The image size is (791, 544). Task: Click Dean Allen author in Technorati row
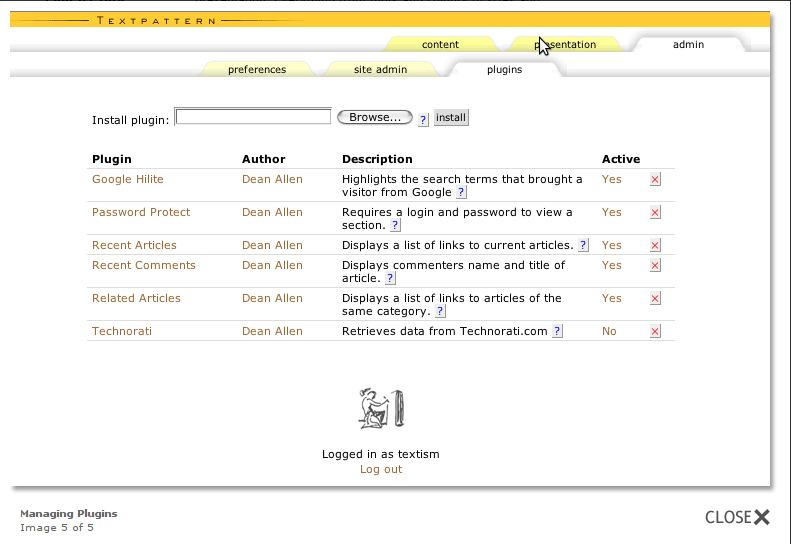272,332
